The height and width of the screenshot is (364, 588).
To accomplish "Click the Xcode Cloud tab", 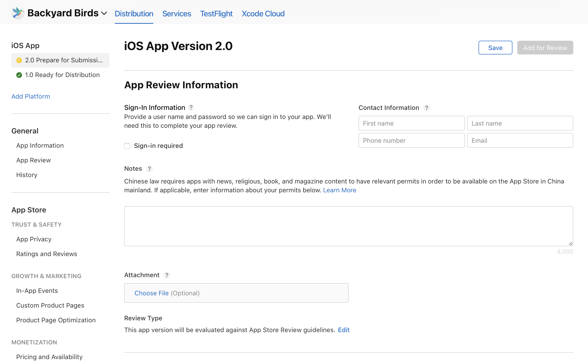I will pos(263,13).
